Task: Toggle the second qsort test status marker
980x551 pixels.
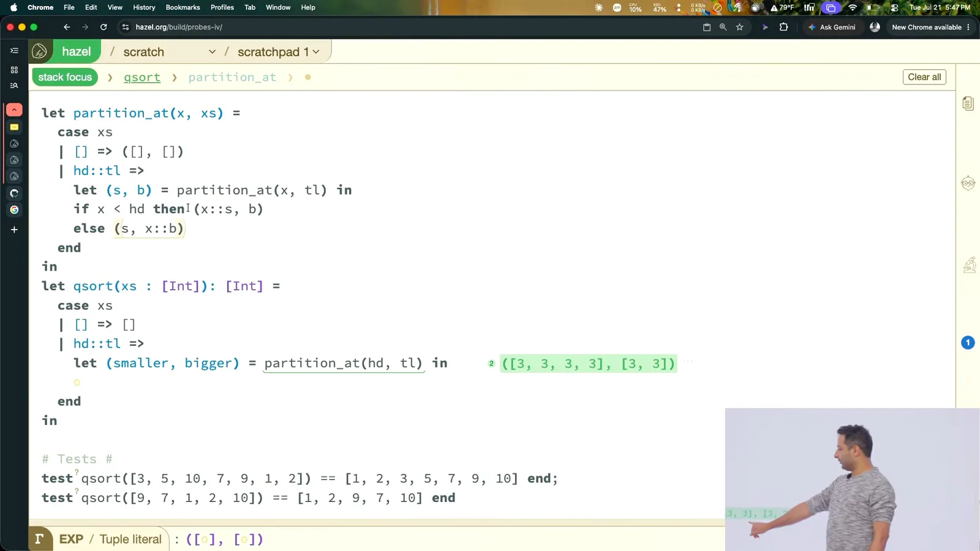Action: coord(77,491)
